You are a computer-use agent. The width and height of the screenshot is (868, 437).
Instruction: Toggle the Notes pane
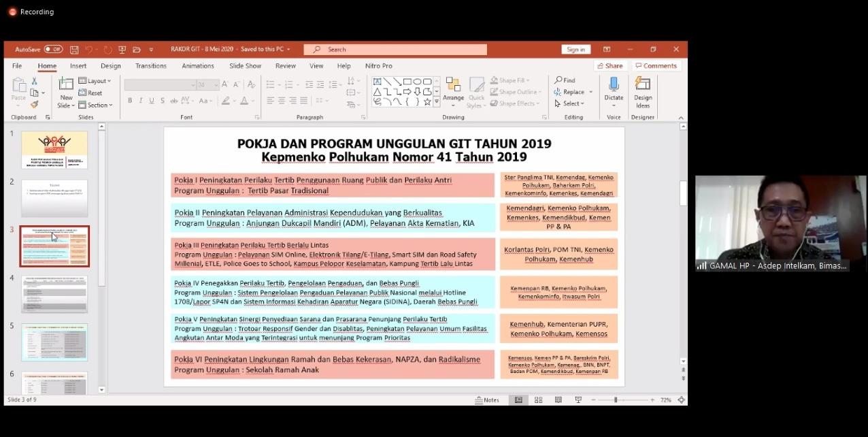[487, 400]
